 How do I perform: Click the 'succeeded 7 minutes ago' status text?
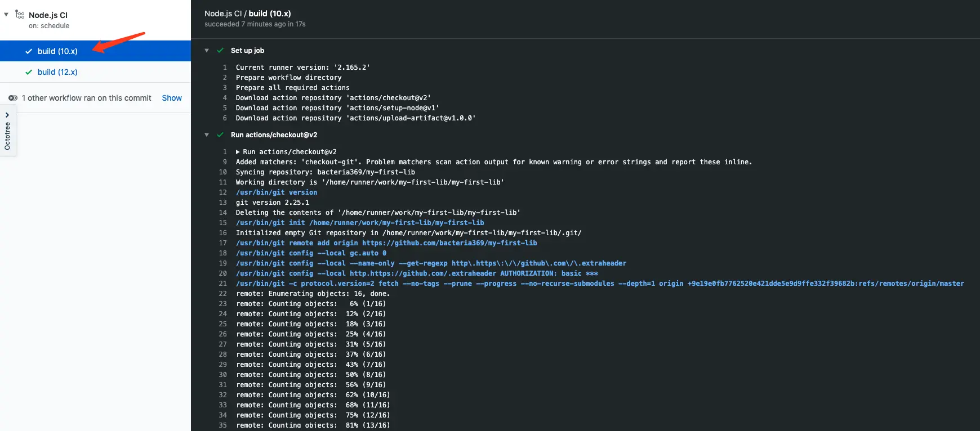255,24
